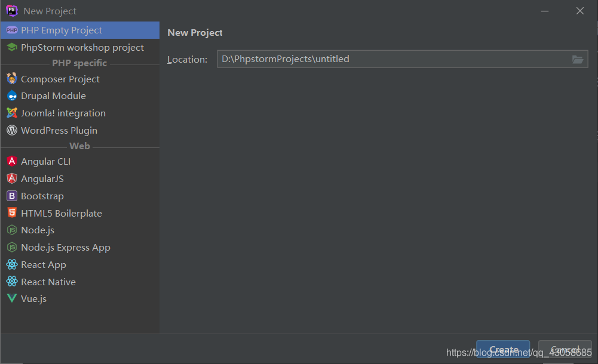
Task: Pick React App from list
Action: (79, 264)
